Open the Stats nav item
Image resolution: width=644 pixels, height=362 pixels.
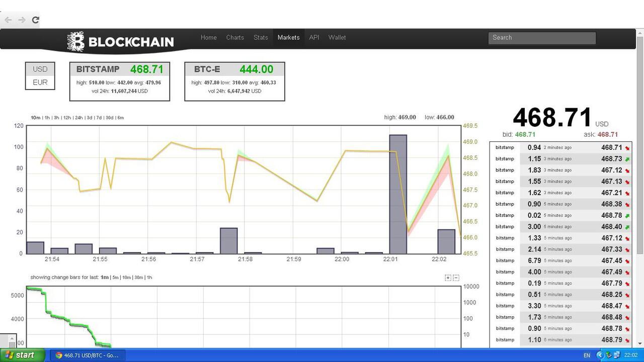(x=261, y=38)
